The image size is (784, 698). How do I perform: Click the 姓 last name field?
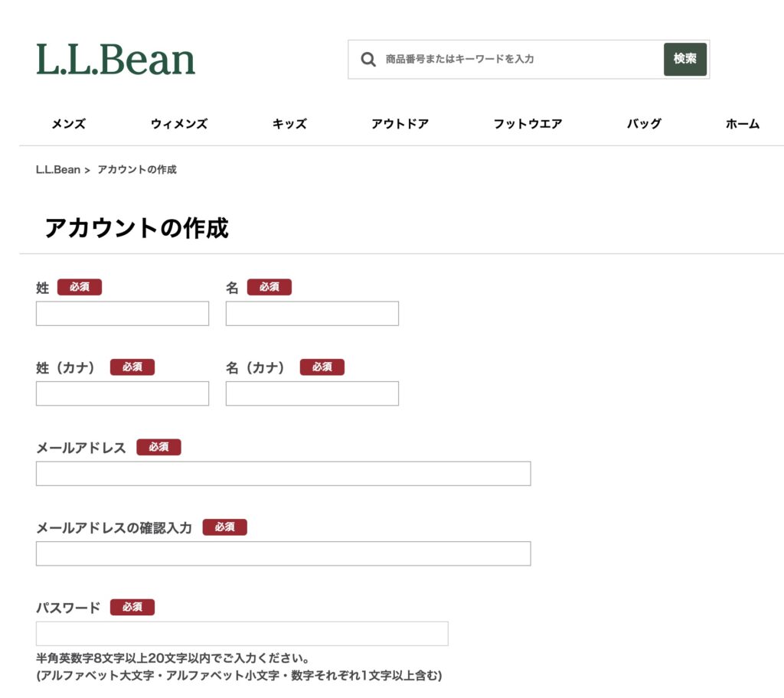click(x=122, y=313)
